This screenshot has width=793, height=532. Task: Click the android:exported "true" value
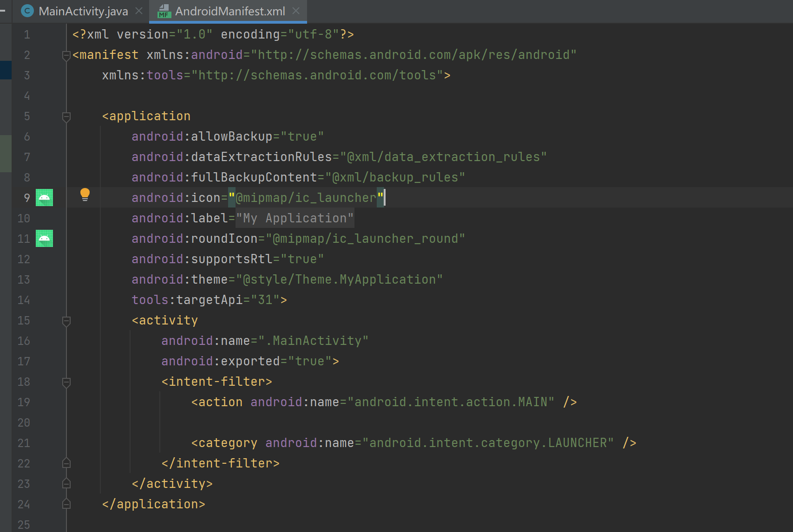(310, 361)
